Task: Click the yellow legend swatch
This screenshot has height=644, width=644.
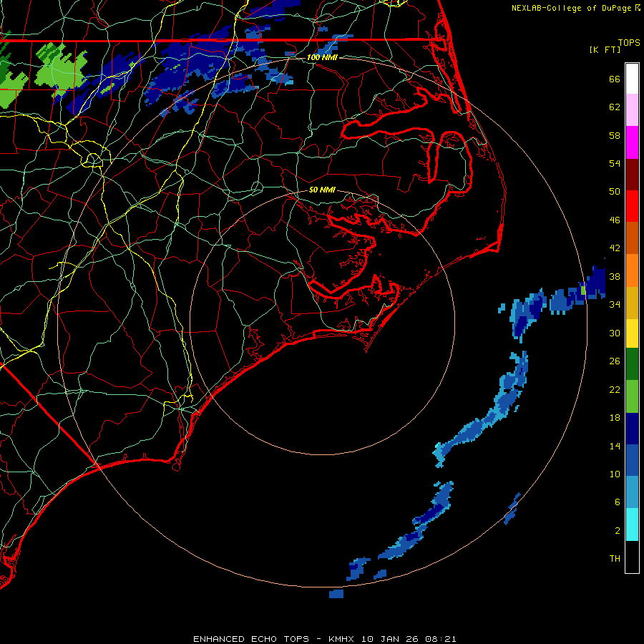Action: [632, 333]
